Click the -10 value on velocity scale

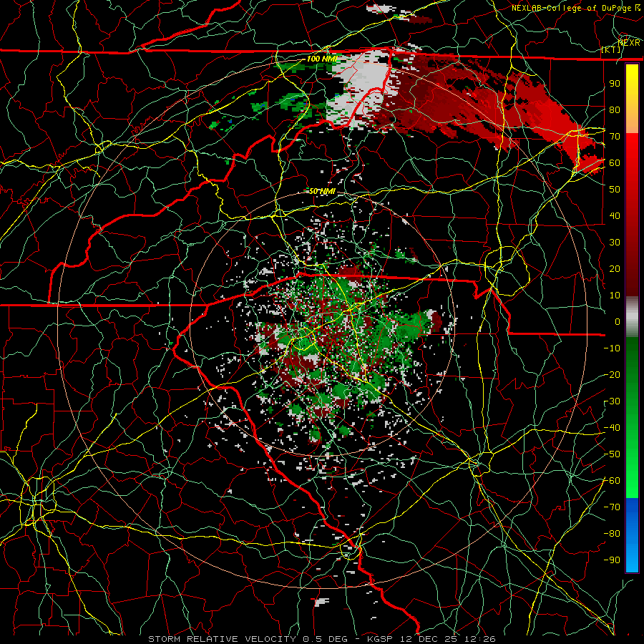[x=612, y=348]
